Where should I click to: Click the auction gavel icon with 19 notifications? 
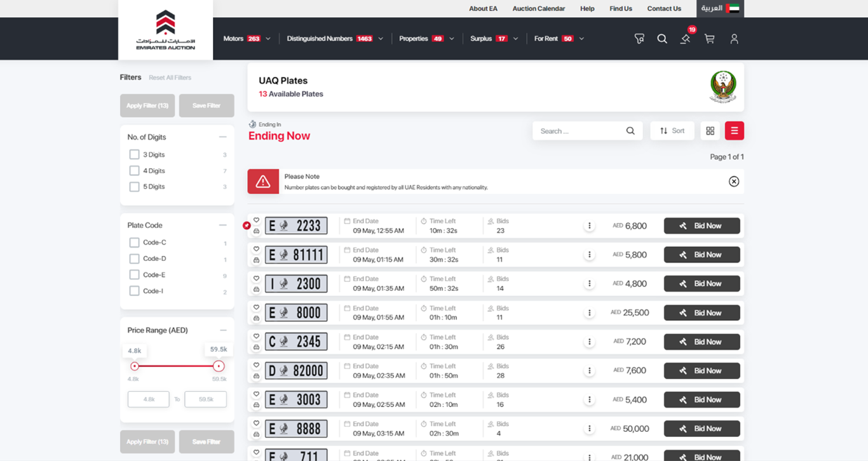(x=685, y=39)
